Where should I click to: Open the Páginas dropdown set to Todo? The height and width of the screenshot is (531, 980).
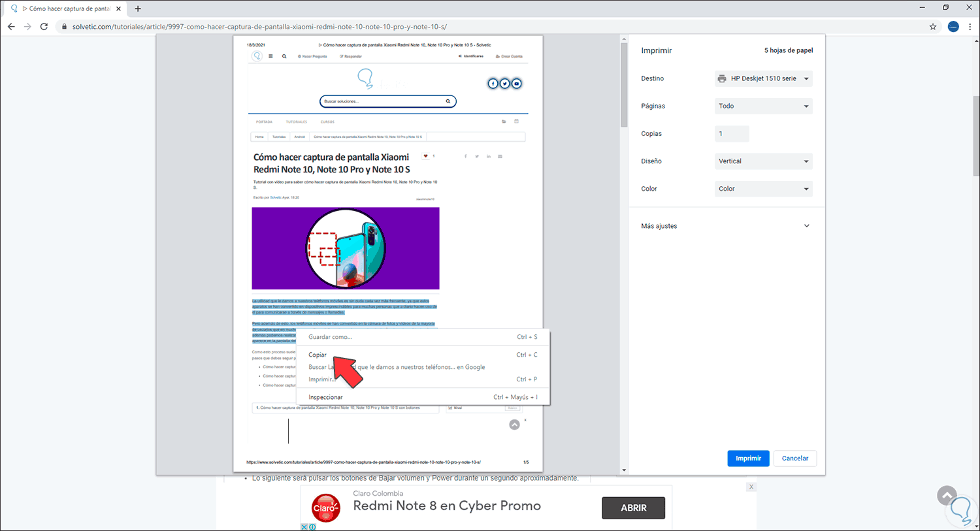[x=764, y=106]
